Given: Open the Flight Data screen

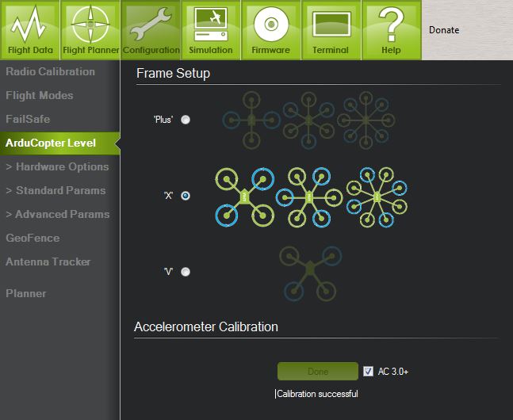Looking at the screenshot, I should pos(30,30).
